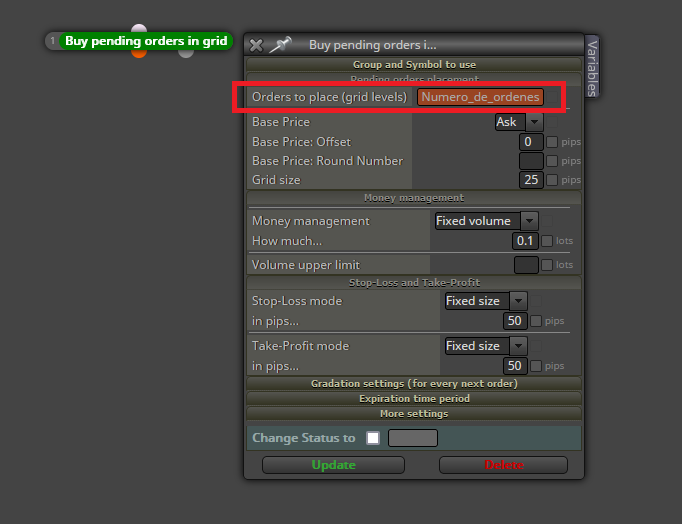682x524 pixels.
Task: Toggle checkbox next to Take-Profit pips
Action: pos(536,366)
